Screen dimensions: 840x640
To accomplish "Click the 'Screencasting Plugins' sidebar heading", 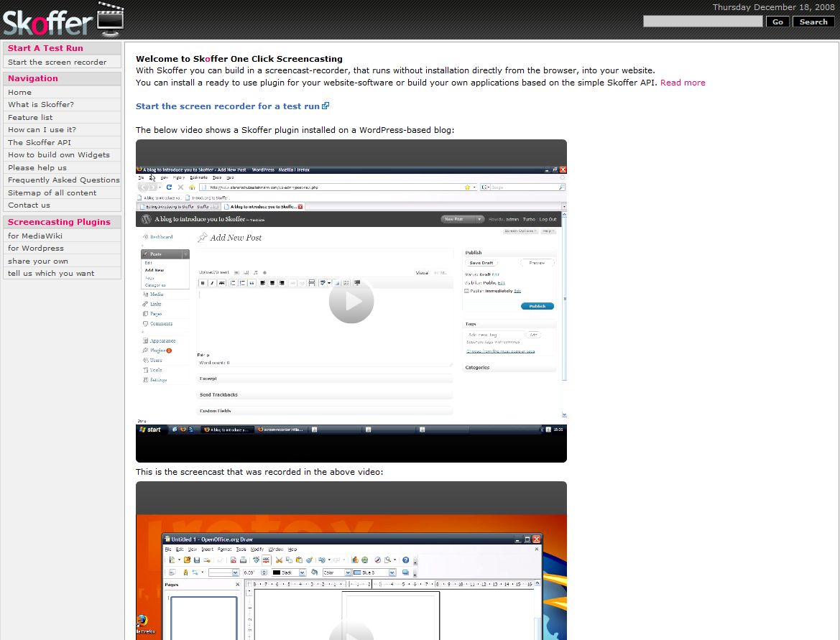I will click(59, 222).
